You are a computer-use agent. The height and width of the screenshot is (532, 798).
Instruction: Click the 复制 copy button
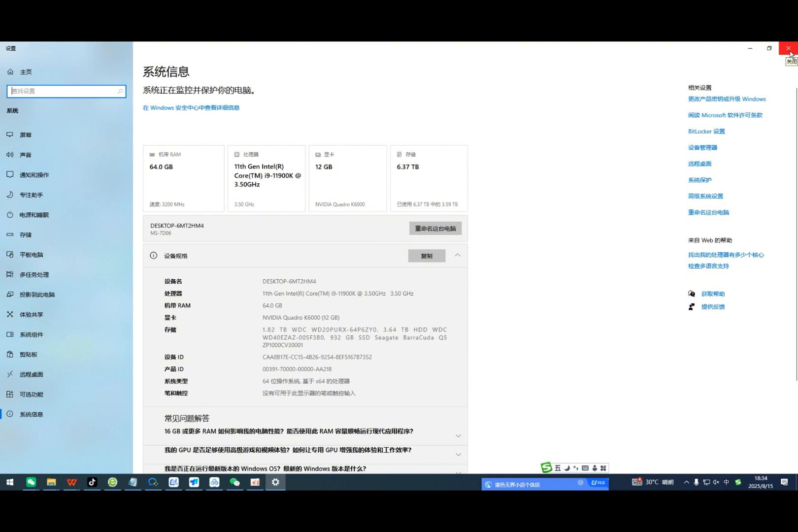(x=427, y=256)
